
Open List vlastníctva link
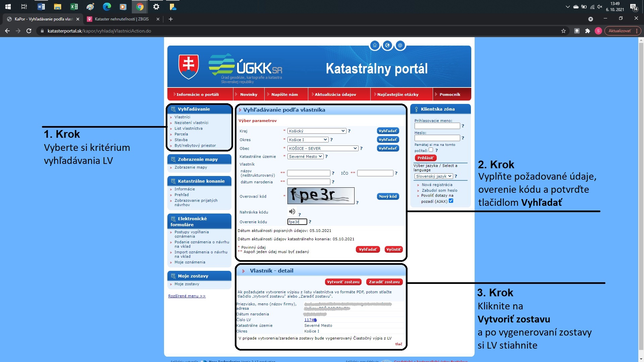click(189, 128)
